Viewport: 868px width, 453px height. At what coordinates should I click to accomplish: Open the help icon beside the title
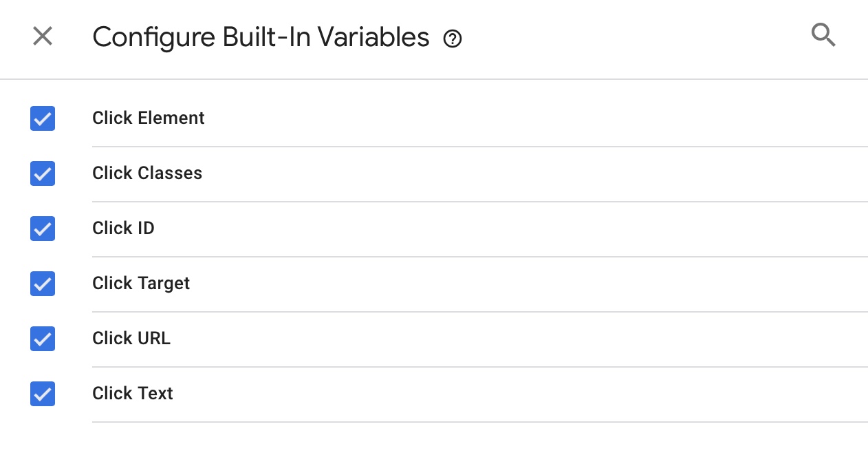453,39
